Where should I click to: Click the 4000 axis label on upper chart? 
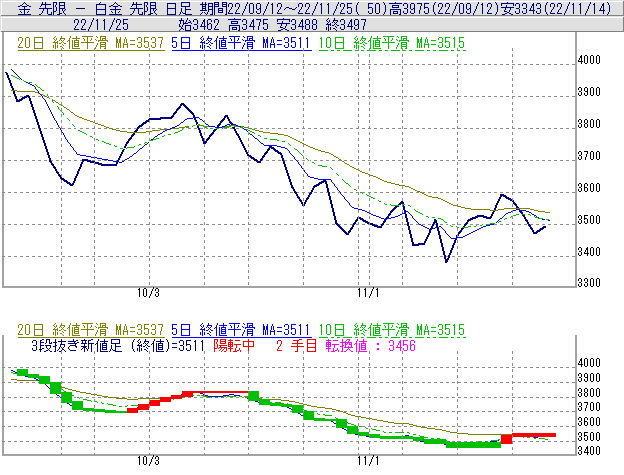(x=589, y=60)
